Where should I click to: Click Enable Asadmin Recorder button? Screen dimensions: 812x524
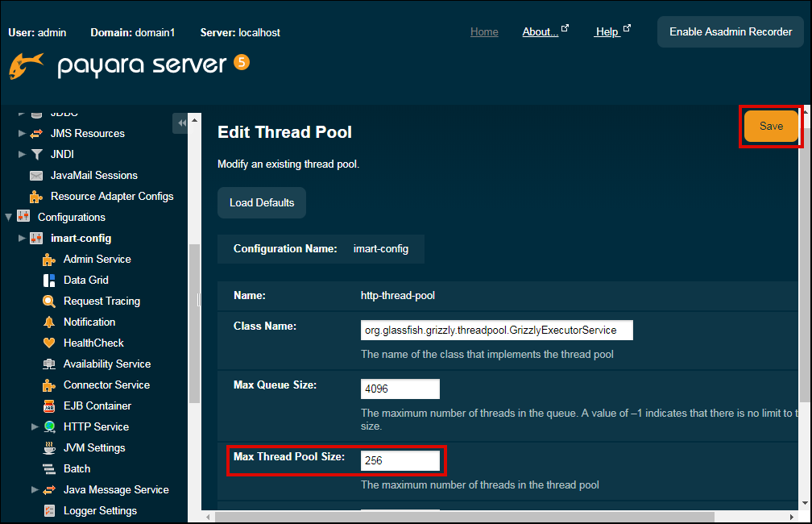[x=730, y=32]
